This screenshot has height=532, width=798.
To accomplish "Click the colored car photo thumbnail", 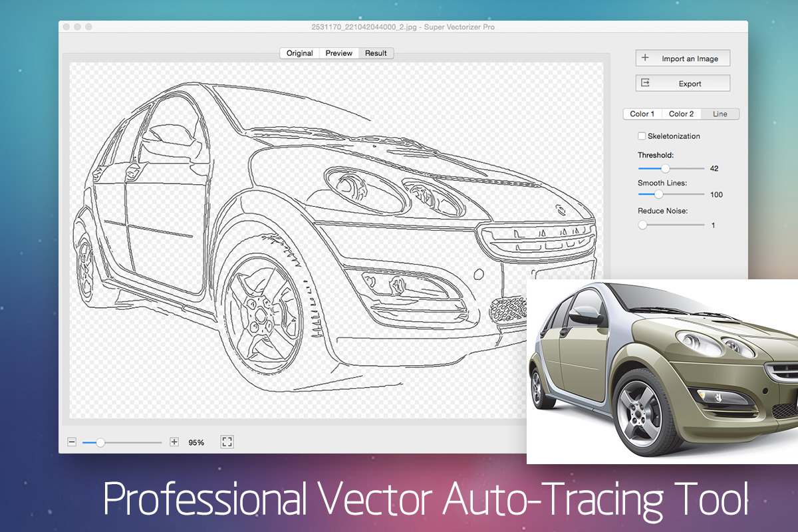I will [662, 371].
